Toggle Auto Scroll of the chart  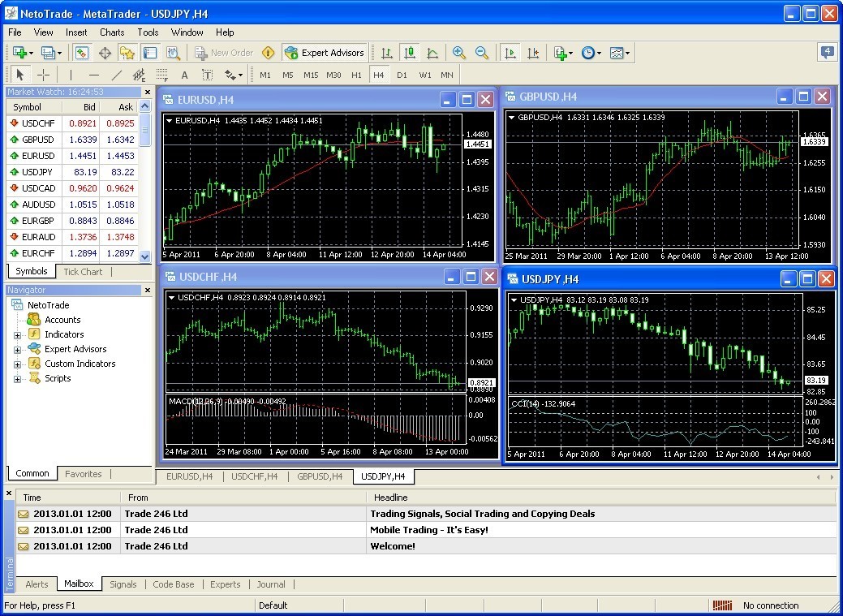coord(510,53)
